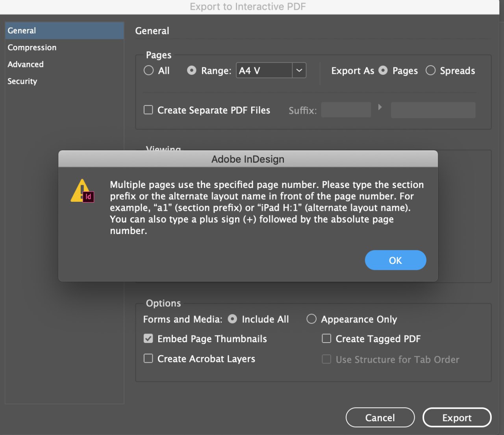Select the Range radio button
Viewport: 504px width, 435px height.
pyautogui.click(x=191, y=70)
